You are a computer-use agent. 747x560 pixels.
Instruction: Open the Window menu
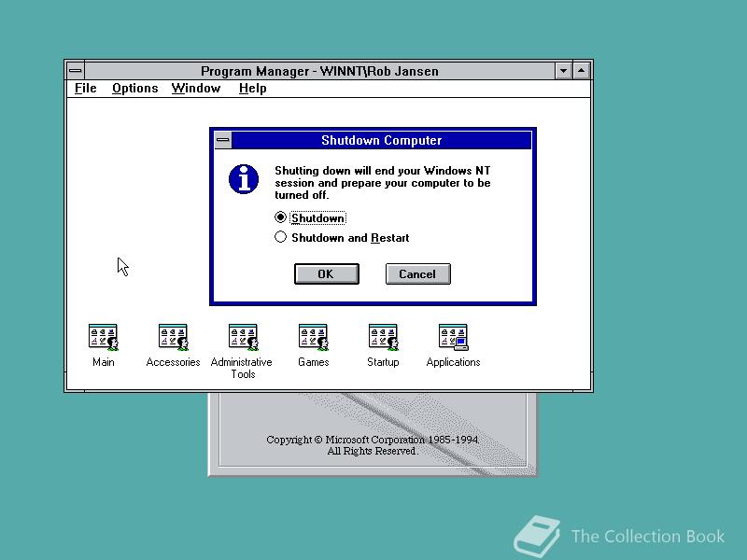point(196,88)
